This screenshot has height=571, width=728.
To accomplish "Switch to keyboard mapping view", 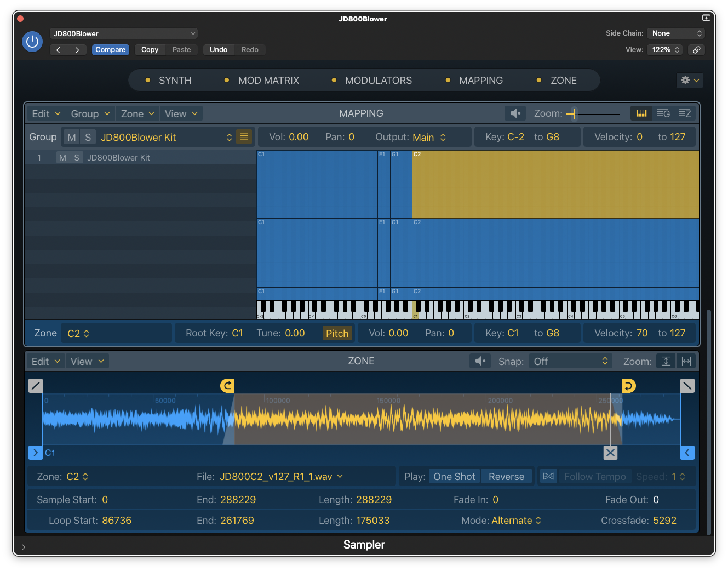I will coord(641,113).
